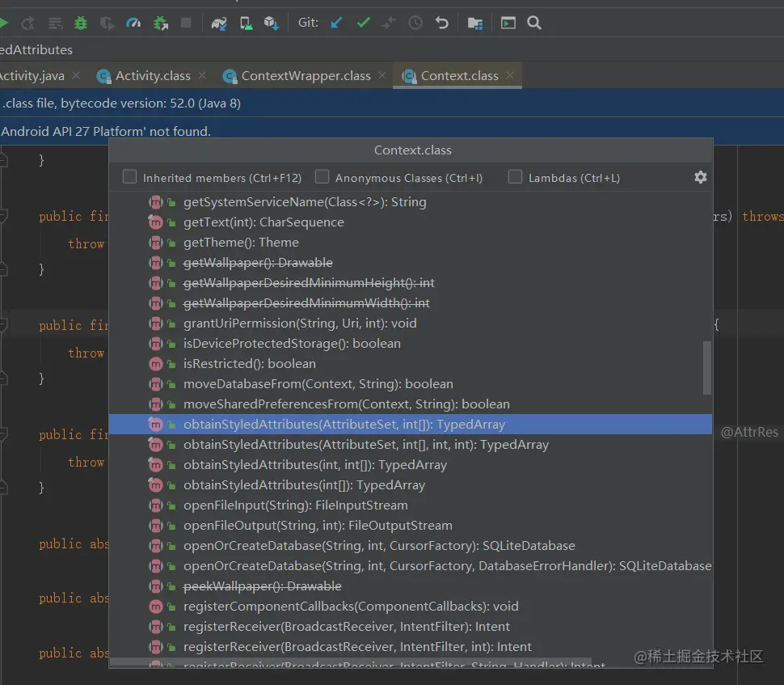Click the Git rollback undo arrow

(441, 23)
